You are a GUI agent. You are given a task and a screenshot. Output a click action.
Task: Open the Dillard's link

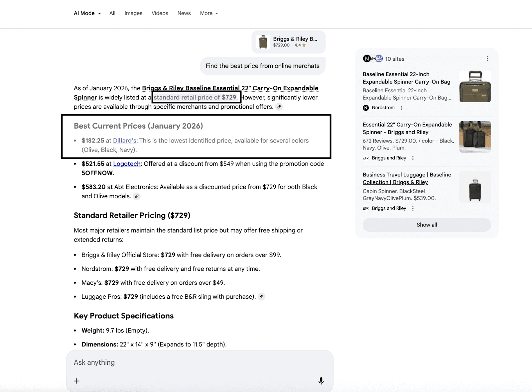pyautogui.click(x=125, y=141)
